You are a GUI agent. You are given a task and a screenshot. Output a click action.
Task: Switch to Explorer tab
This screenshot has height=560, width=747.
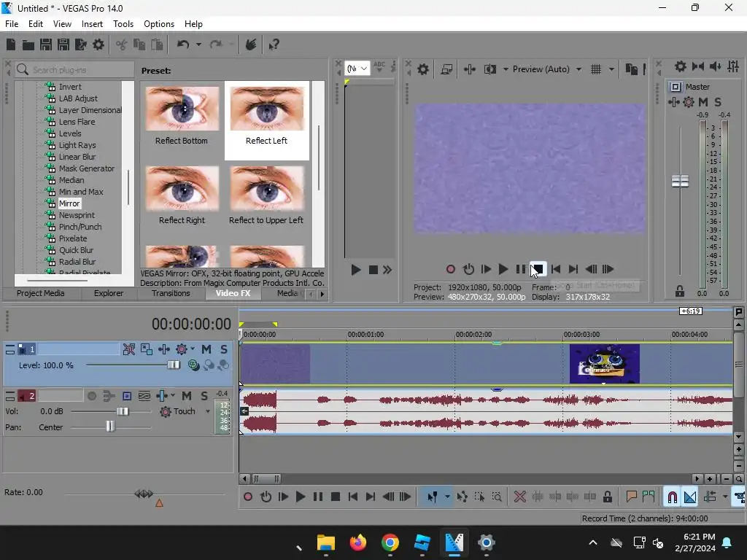tap(109, 293)
